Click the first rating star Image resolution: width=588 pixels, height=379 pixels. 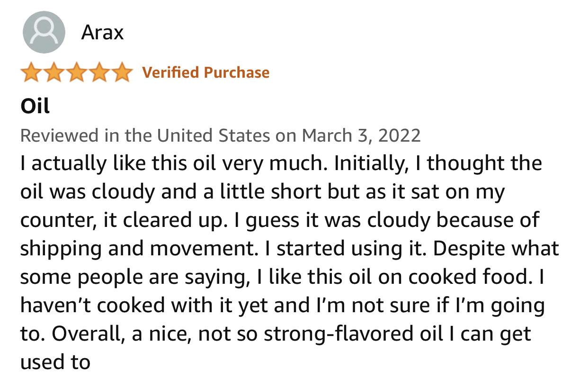(x=32, y=73)
